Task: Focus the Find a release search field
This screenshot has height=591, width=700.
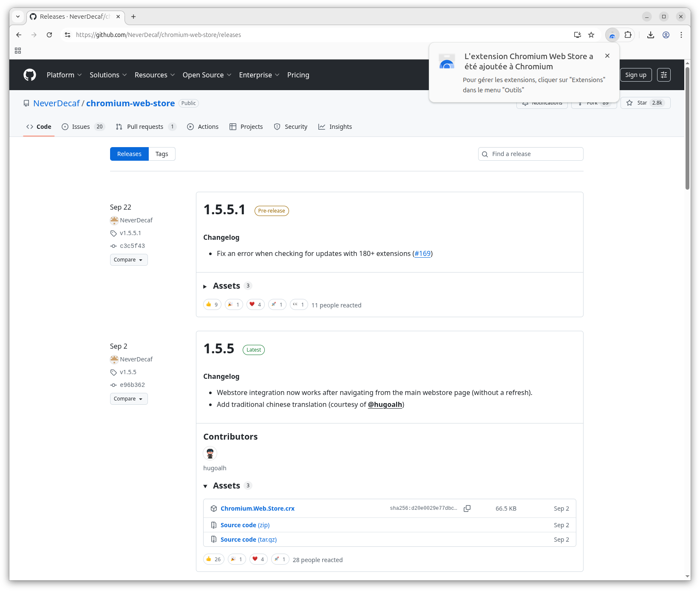Action: pyautogui.click(x=535, y=154)
